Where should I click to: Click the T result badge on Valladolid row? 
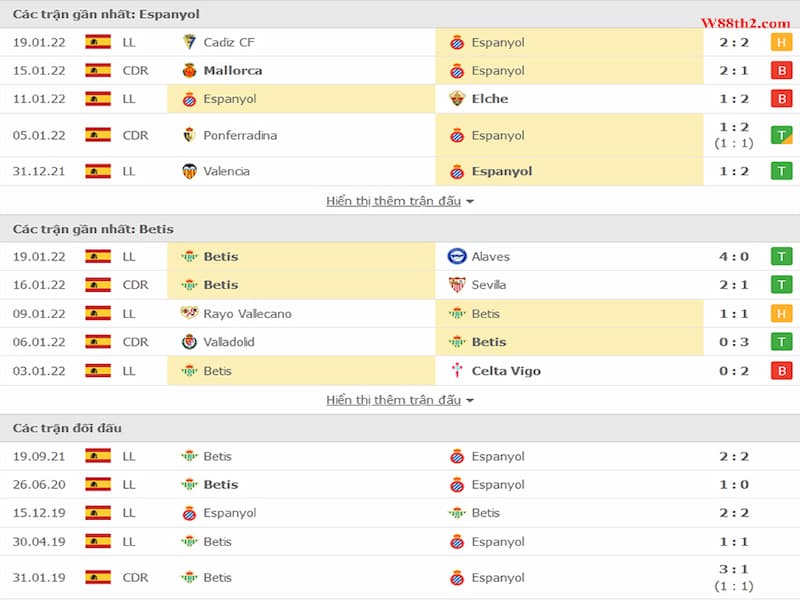[781, 342]
